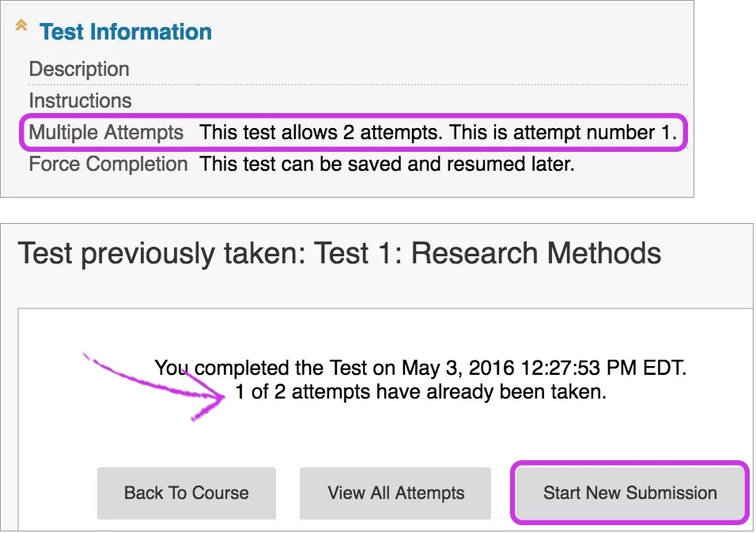This screenshot has width=756, height=533.
Task: Collapse the Test Information section via double-chevron icon
Action: [21, 25]
